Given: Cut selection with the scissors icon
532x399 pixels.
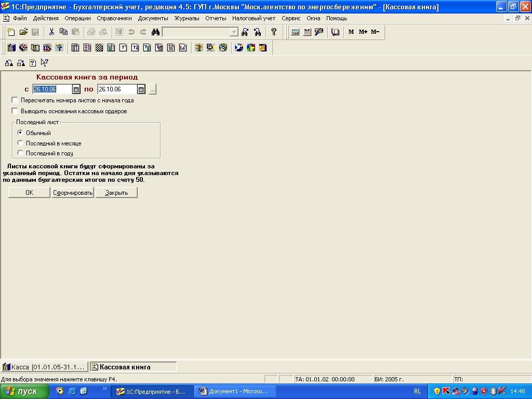Looking at the screenshot, I should coord(51,32).
